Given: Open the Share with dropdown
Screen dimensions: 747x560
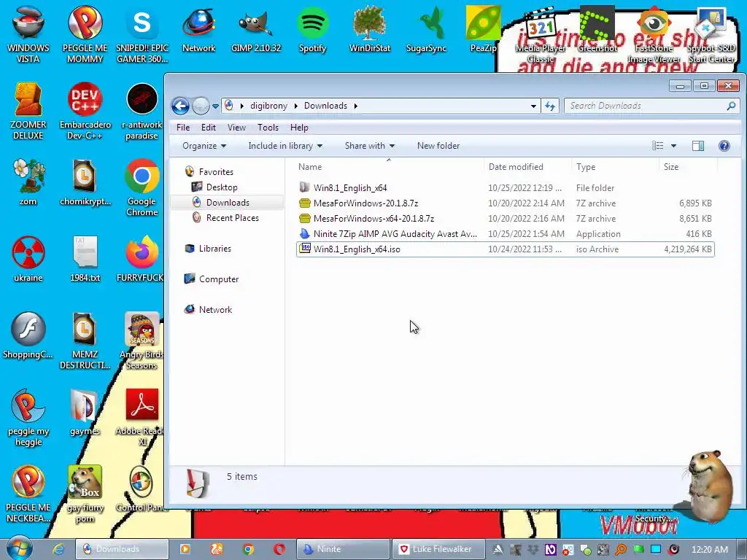Looking at the screenshot, I should click(x=370, y=146).
